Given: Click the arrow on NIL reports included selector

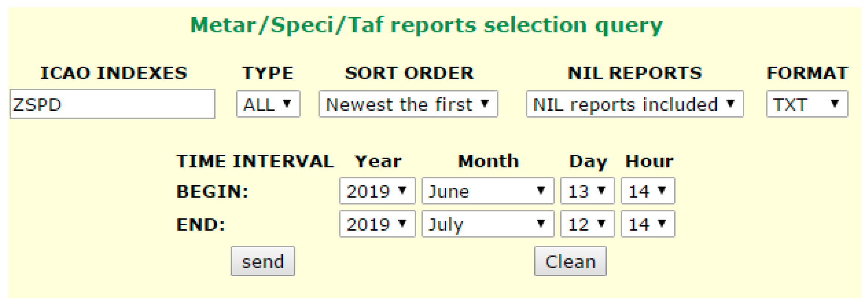Looking at the screenshot, I should pos(731,103).
